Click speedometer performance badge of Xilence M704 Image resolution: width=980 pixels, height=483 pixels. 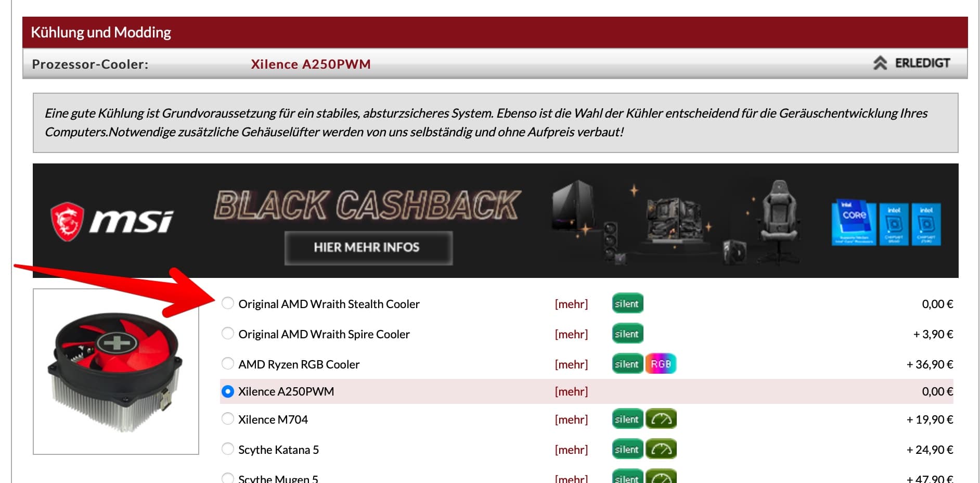[x=661, y=419]
